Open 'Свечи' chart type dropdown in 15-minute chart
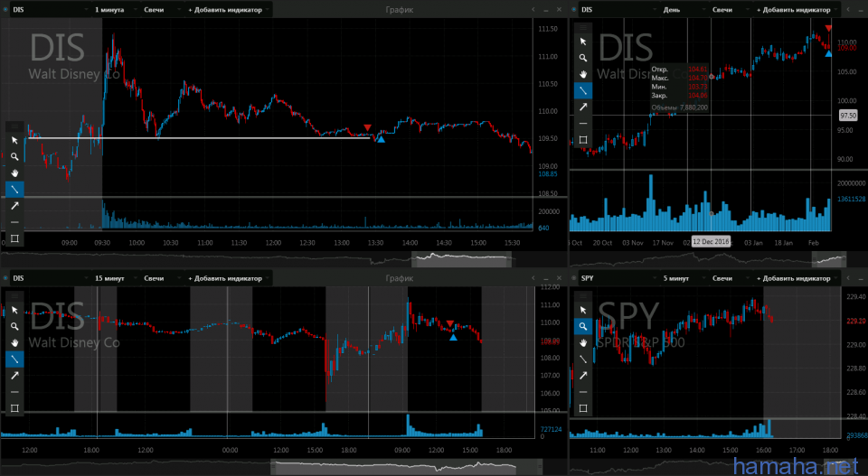 click(161, 278)
